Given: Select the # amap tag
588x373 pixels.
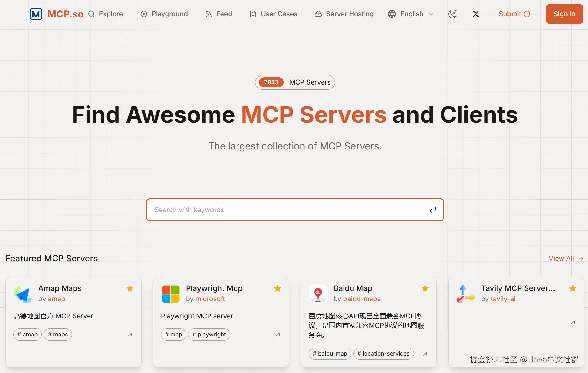Looking at the screenshot, I should click(x=27, y=335).
